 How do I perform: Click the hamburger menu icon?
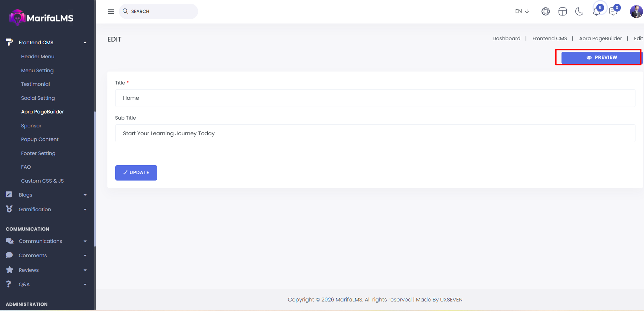[x=111, y=11]
